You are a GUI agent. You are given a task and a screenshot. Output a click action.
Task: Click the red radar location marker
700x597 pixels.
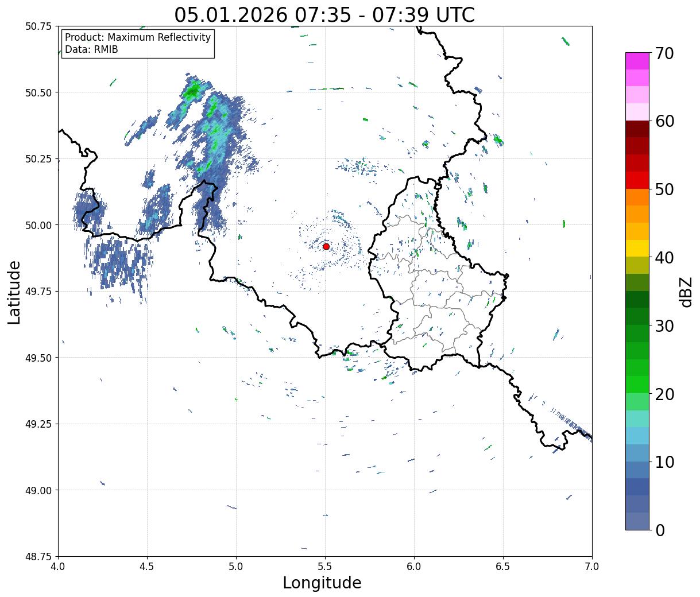click(326, 246)
